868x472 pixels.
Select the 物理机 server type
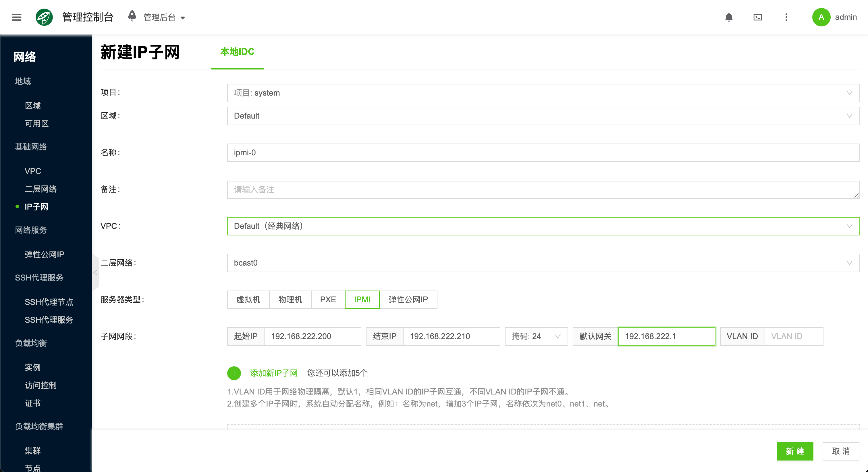pyautogui.click(x=290, y=299)
